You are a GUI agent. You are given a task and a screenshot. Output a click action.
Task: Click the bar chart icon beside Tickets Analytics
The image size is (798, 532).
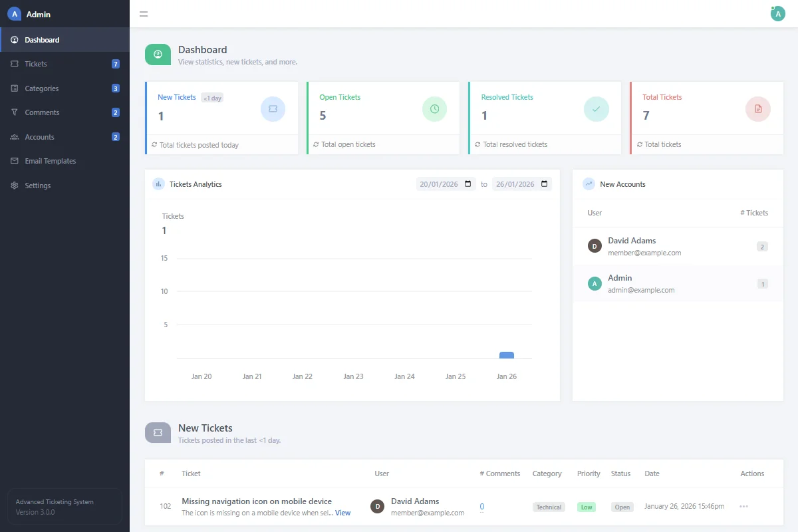[x=158, y=184]
